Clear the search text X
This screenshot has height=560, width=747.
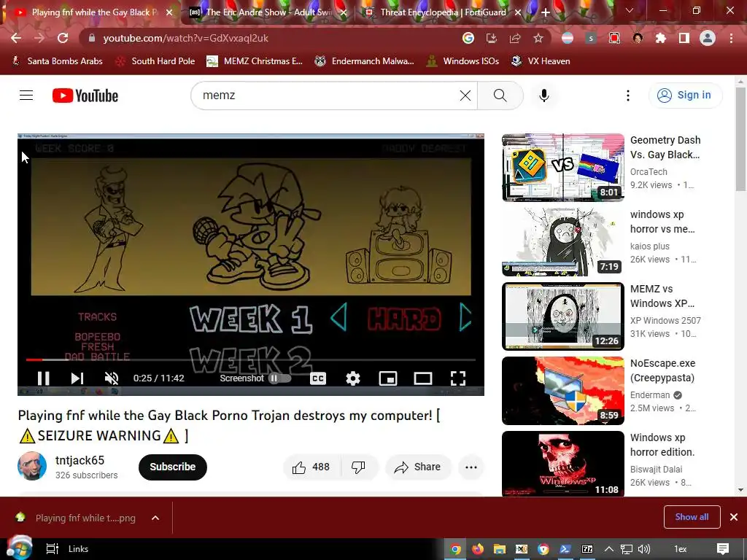(465, 96)
